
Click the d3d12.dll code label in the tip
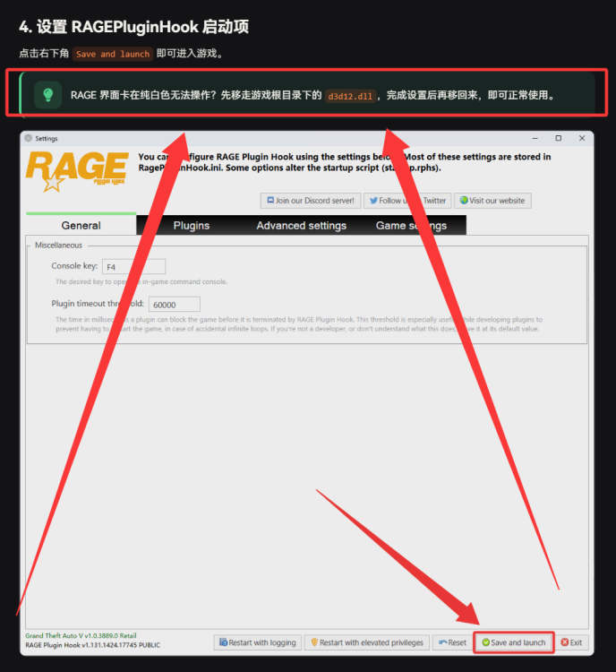(350, 96)
